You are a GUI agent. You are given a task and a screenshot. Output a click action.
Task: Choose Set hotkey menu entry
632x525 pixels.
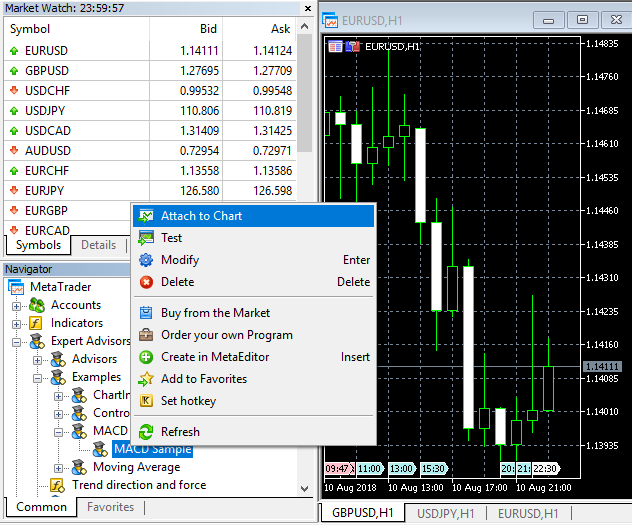254,401
